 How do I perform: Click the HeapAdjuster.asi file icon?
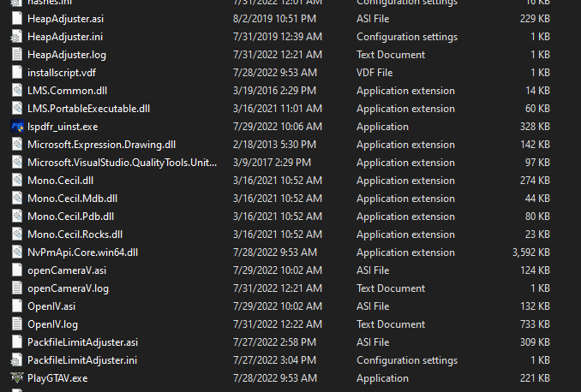point(16,19)
